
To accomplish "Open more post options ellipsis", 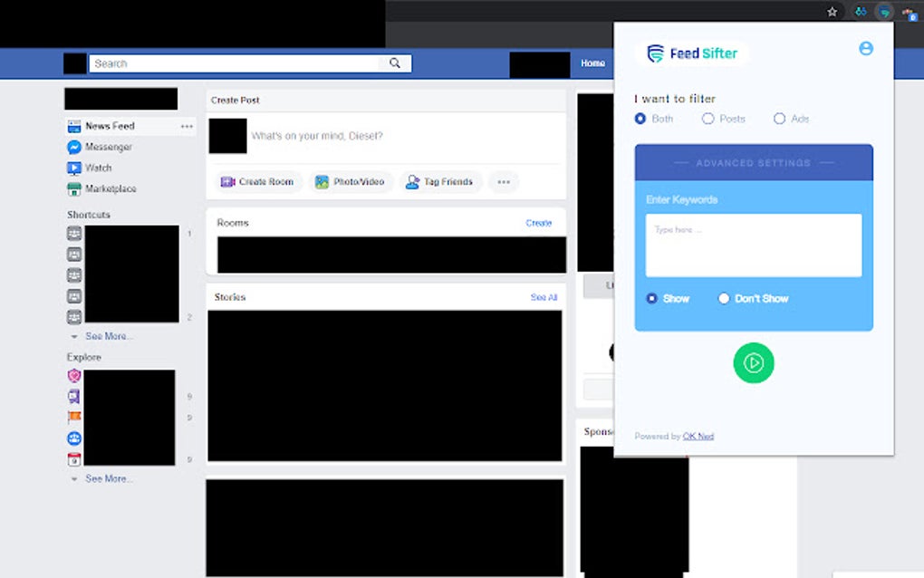I will pos(504,182).
